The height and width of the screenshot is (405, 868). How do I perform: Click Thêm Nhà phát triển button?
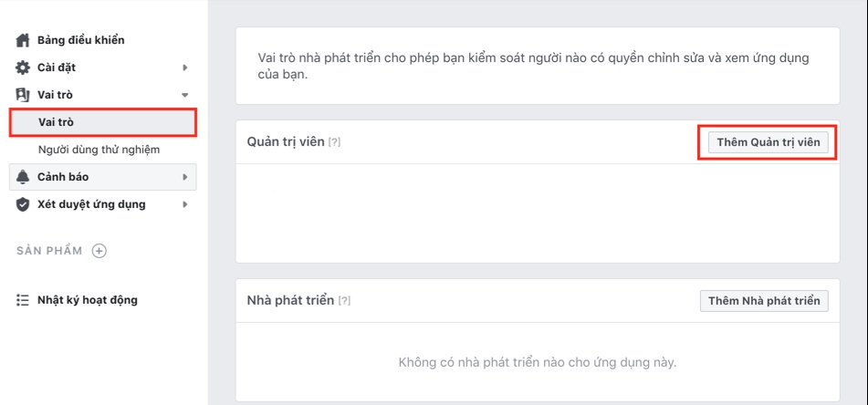(764, 301)
